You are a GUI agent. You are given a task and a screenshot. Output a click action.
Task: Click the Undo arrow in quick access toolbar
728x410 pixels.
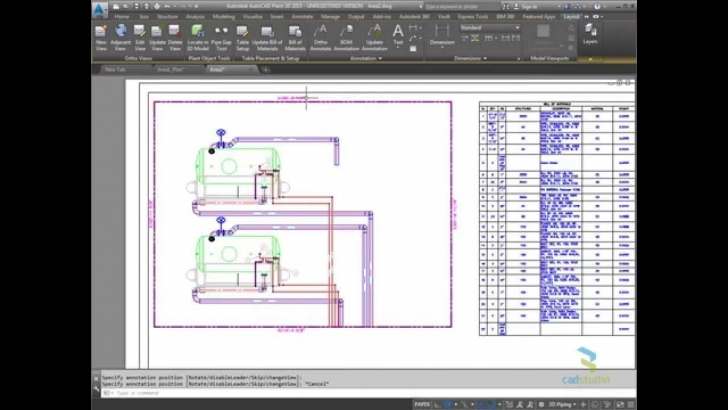pyautogui.click(x=167, y=6)
